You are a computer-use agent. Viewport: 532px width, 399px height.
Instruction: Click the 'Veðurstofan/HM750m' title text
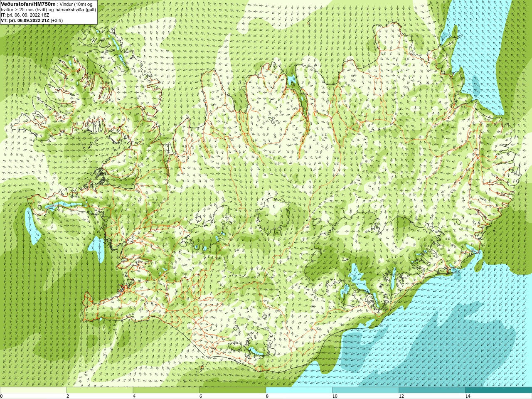(28, 4)
